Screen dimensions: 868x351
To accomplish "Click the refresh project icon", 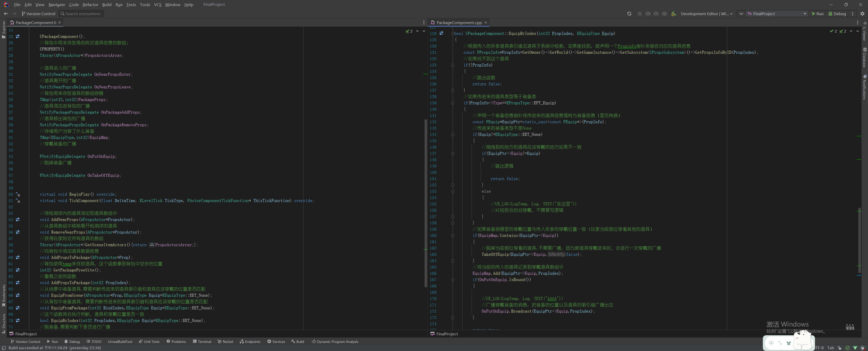I will point(629,13).
